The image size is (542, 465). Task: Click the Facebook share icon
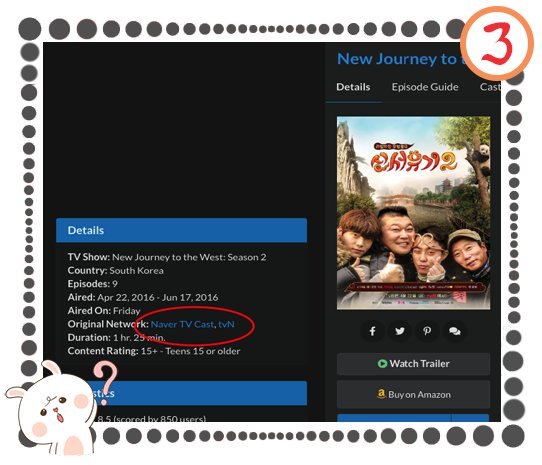pyautogui.click(x=373, y=331)
